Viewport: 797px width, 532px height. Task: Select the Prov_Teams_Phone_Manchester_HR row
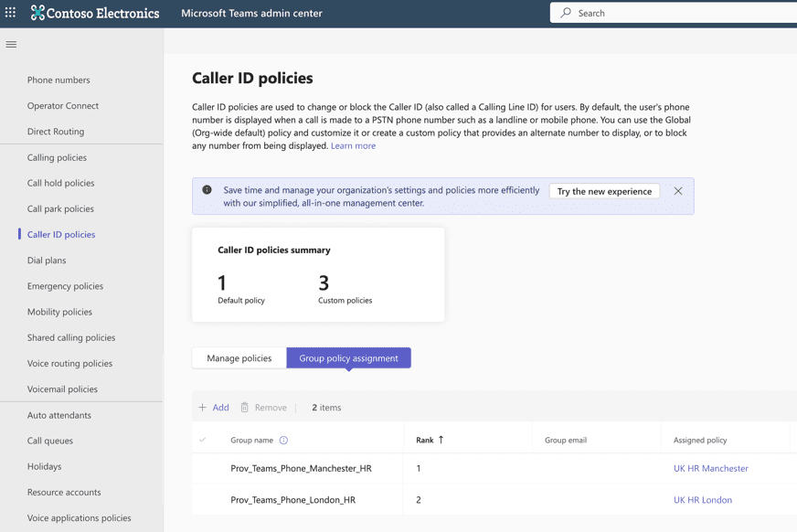click(x=203, y=469)
